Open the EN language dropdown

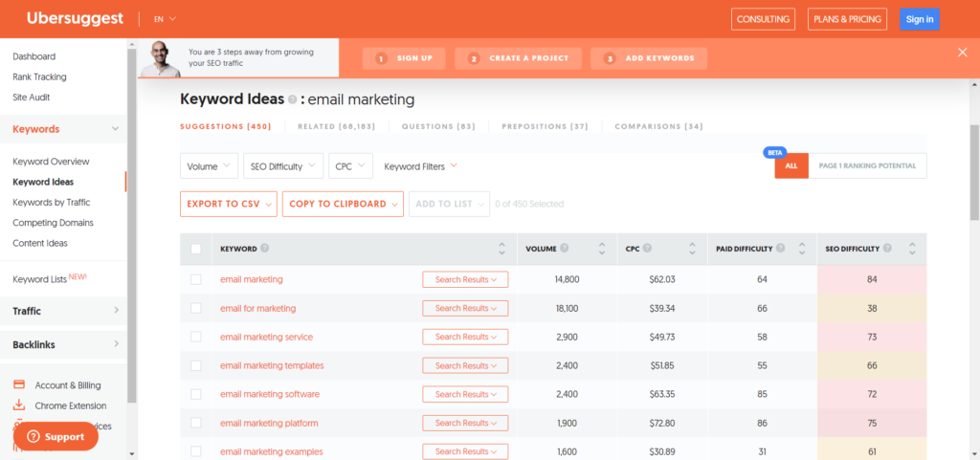coord(165,19)
